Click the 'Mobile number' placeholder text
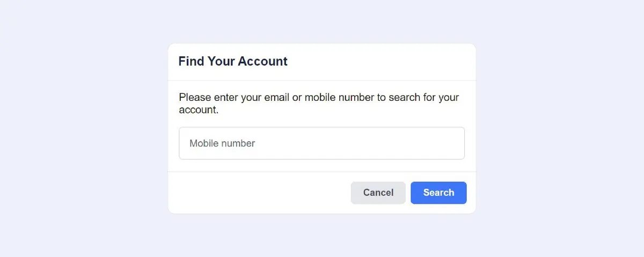 click(222, 143)
